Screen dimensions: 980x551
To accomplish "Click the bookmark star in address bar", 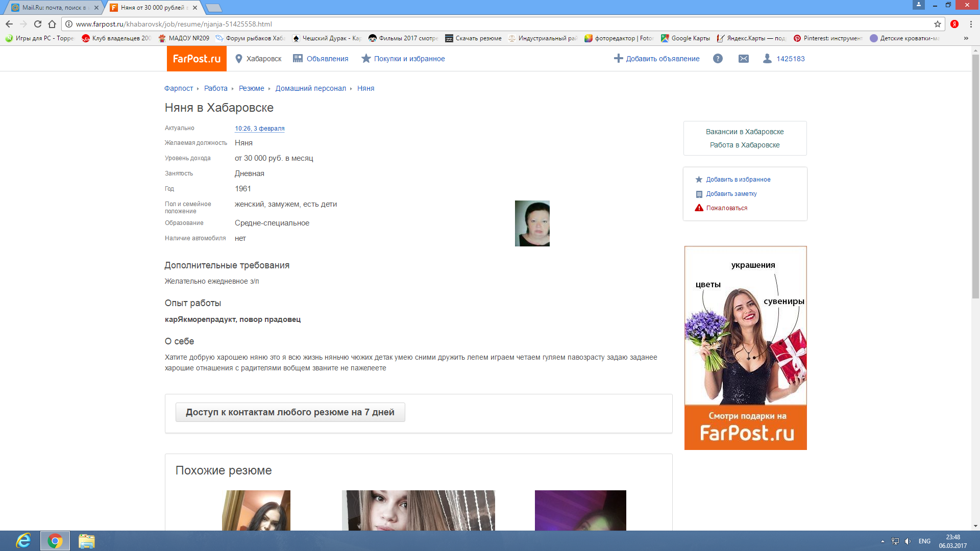I will coord(937,24).
